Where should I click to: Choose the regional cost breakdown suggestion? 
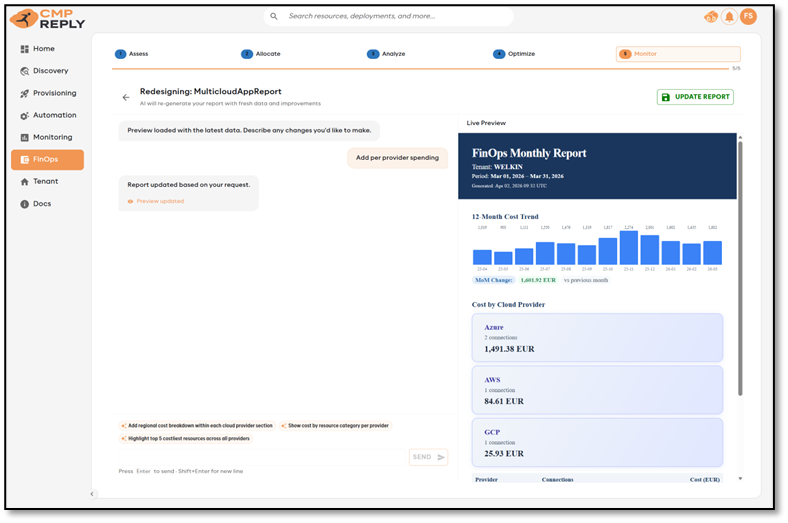[x=196, y=426]
